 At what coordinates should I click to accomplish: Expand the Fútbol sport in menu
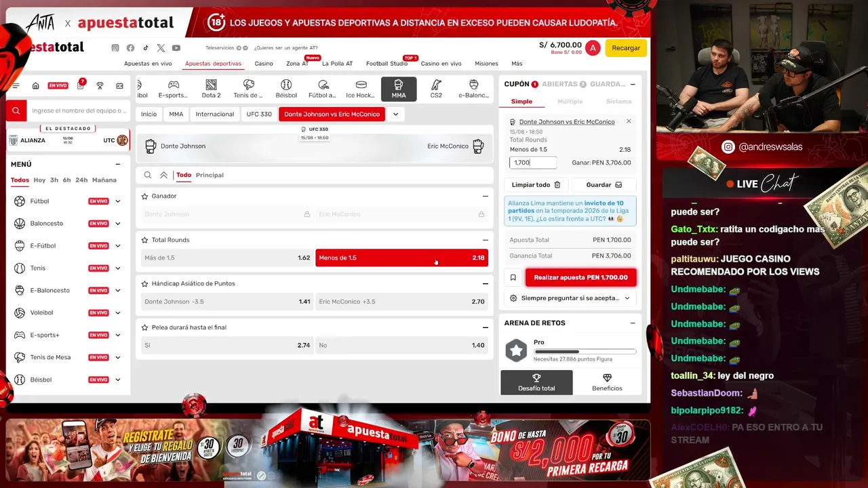(118, 201)
